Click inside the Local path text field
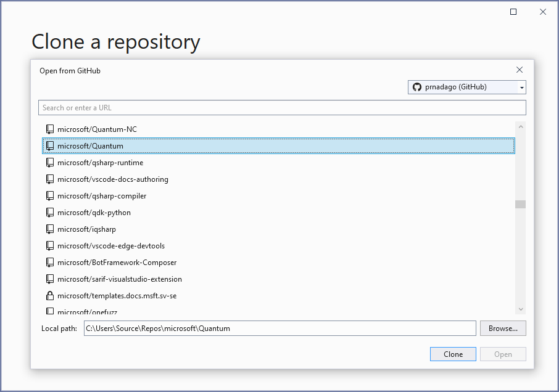This screenshot has width=559, height=392. (279, 328)
